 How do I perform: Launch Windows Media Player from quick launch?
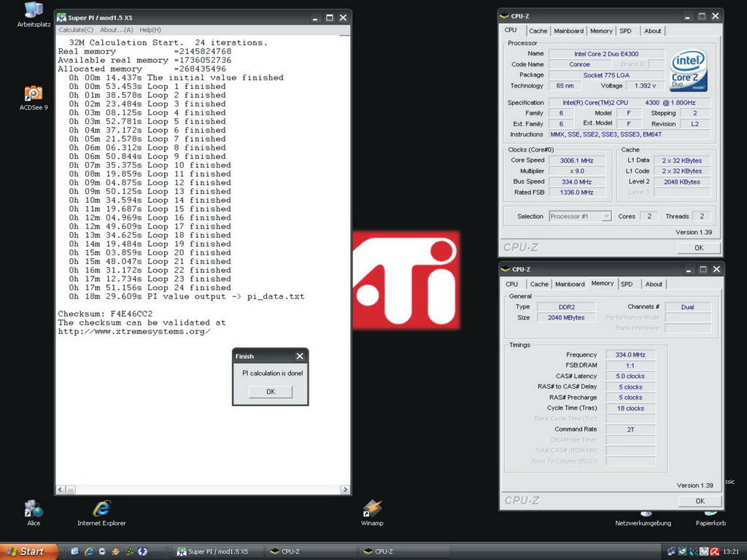coord(102,551)
